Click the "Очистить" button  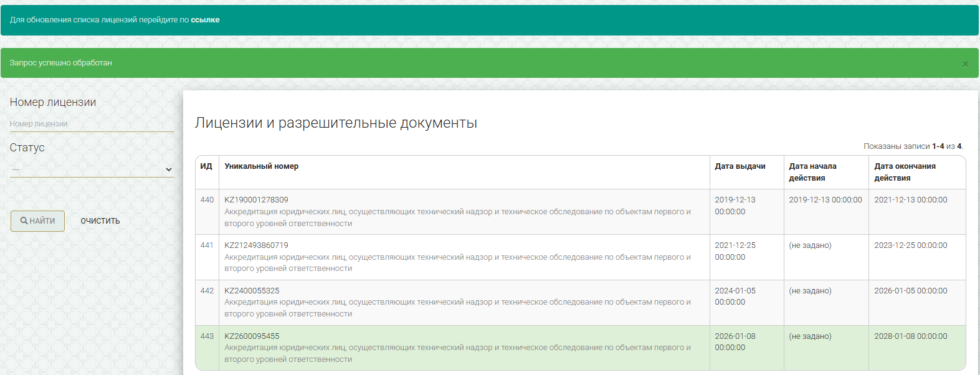pyautogui.click(x=100, y=221)
